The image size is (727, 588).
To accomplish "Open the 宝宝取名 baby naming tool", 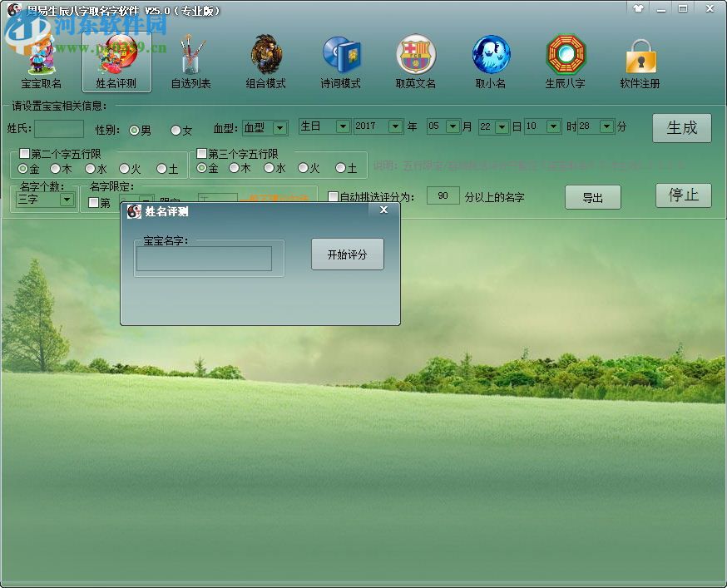I will (42, 62).
